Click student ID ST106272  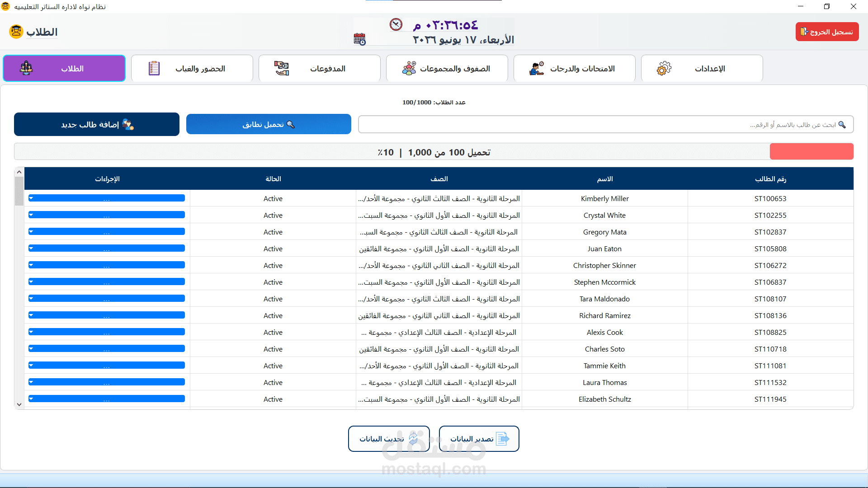click(770, 265)
